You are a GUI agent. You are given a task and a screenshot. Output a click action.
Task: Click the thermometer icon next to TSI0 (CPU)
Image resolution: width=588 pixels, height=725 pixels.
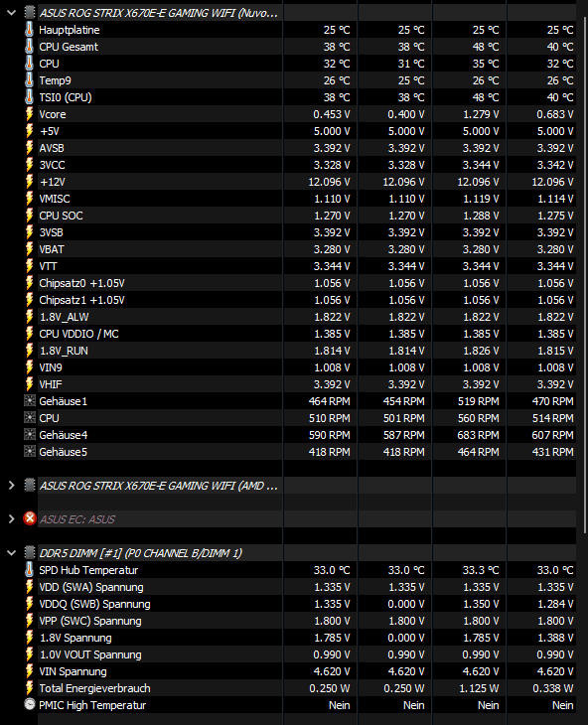point(29,97)
